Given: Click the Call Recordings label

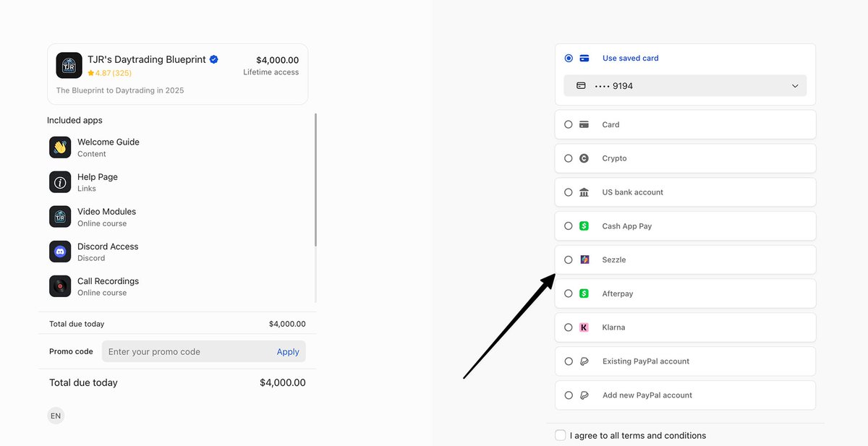Looking at the screenshot, I should point(109,281).
